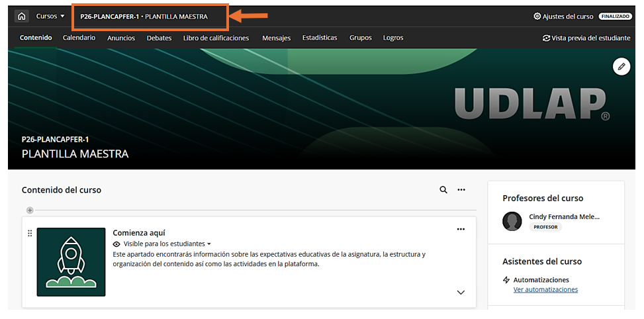Open the course content three-dot menu
The width and height of the screenshot is (644, 319).
pyautogui.click(x=461, y=190)
